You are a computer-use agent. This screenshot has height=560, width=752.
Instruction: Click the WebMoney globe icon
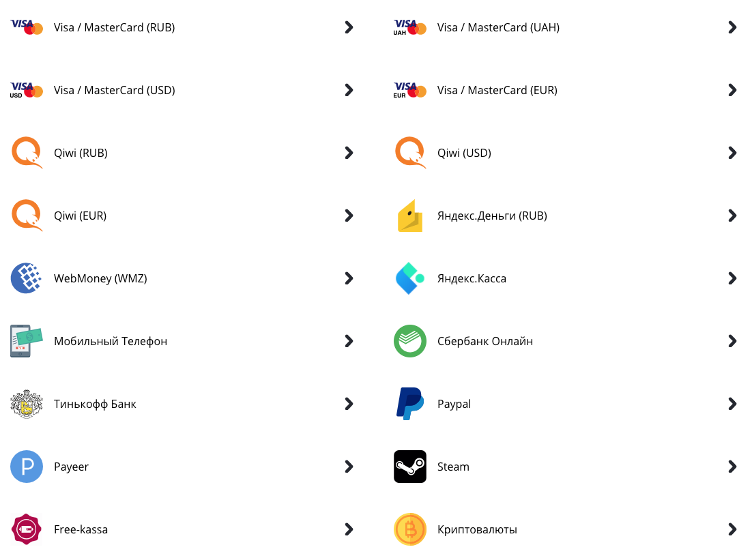coord(27,278)
